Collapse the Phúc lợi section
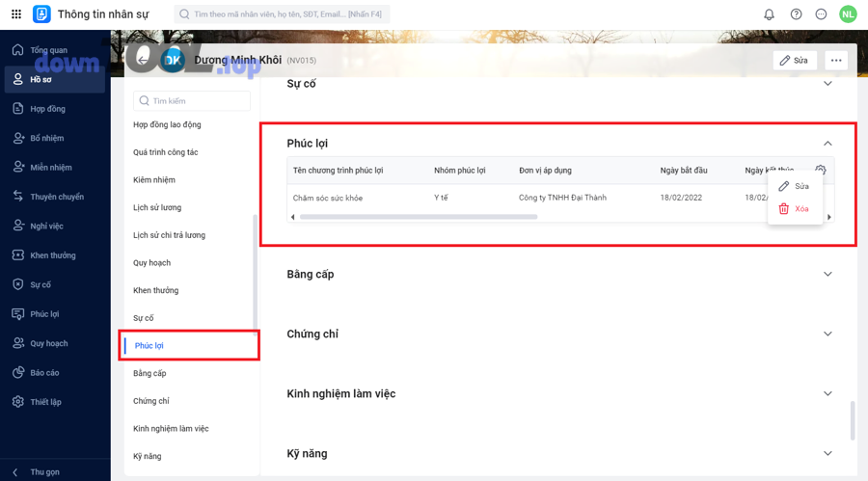Viewport: 868px width, 481px height. click(827, 144)
